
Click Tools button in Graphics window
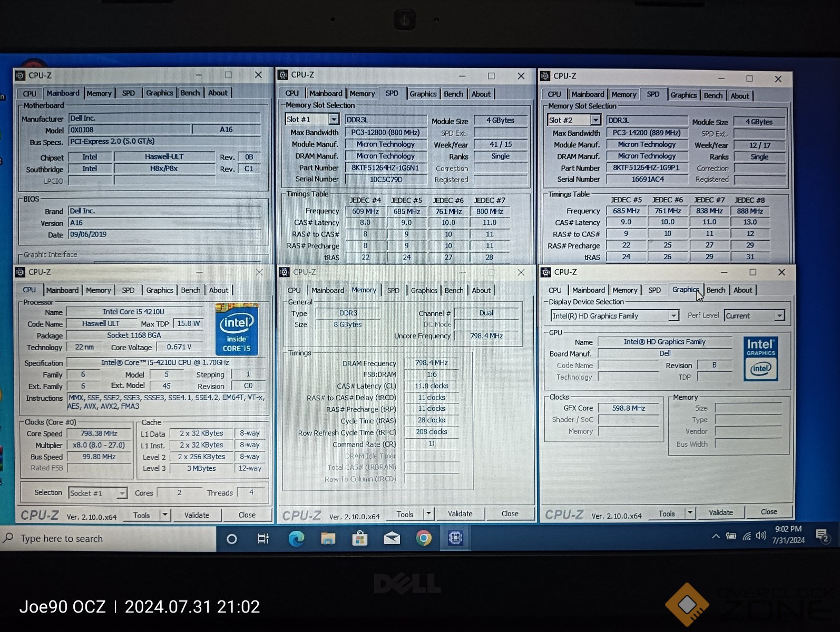pos(667,513)
